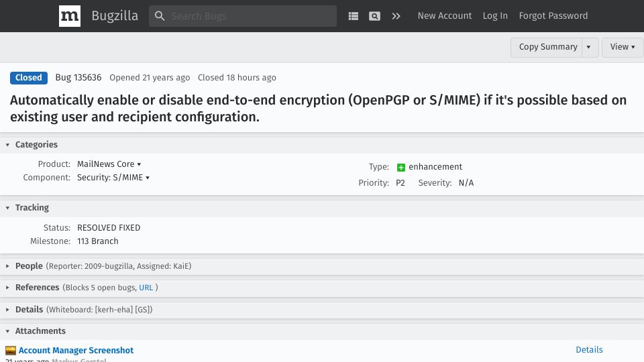The height and width of the screenshot is (362, 644).
Task: Open the bug list icon in header
Action: click(x=354, y=16)
